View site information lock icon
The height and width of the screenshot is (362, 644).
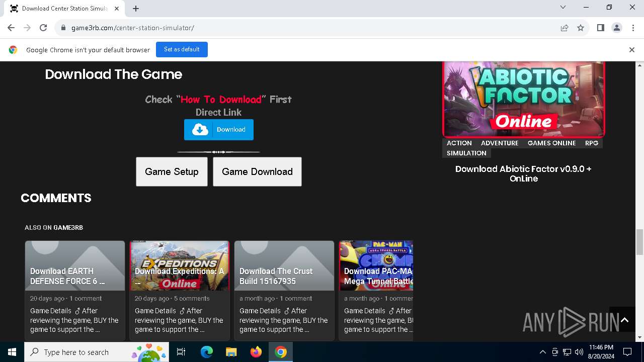[63, 28]
